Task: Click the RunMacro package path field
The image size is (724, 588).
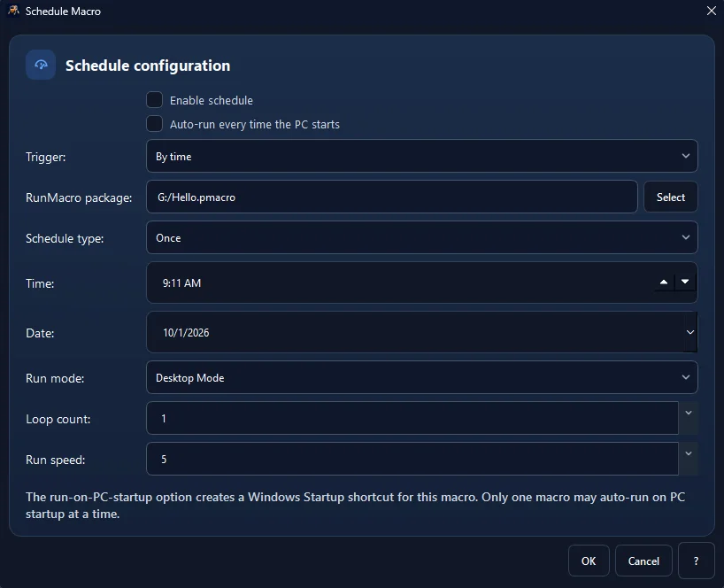Action: 391,197
